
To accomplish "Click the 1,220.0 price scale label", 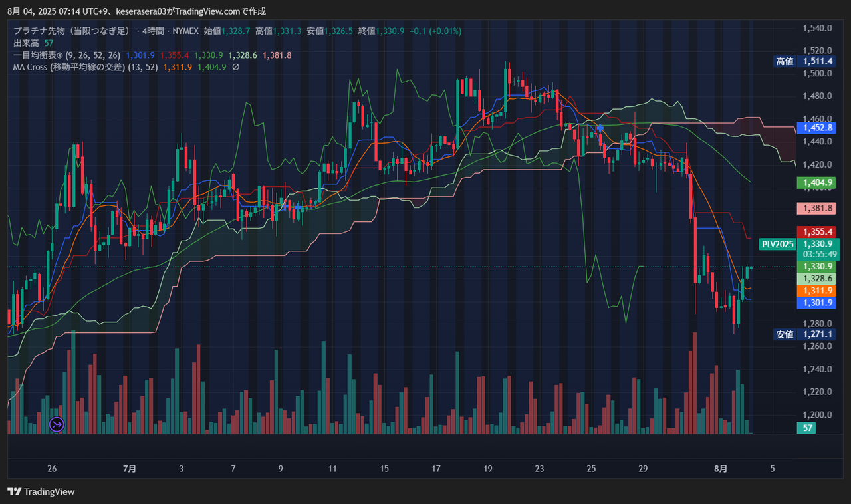I will pyautogui.click(x=817, y=392).
